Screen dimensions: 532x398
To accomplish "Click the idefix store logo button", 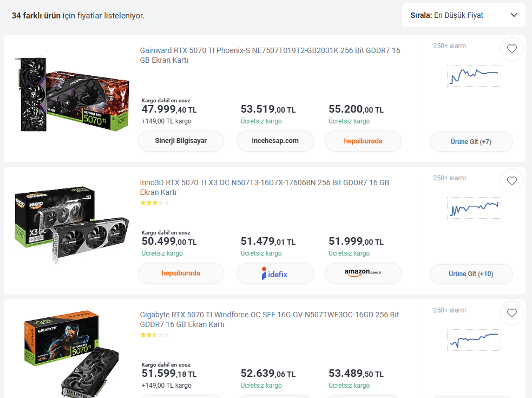I will (x=275, y=273).
